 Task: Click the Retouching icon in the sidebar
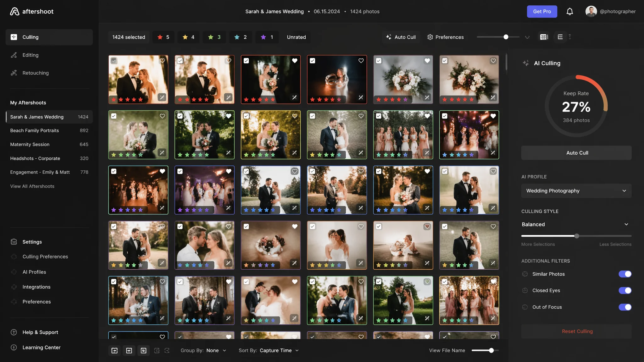point(14,73)
